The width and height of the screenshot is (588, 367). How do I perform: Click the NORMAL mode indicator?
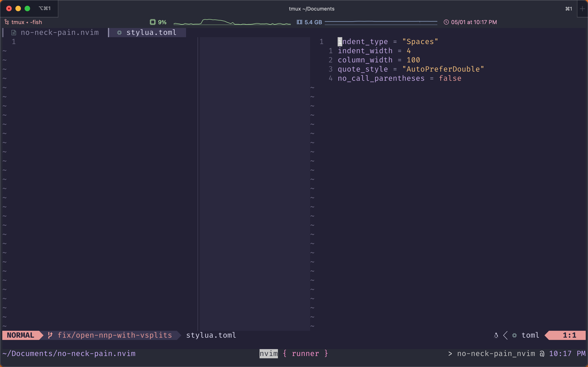pyautogui.click(x=20, y=335)
